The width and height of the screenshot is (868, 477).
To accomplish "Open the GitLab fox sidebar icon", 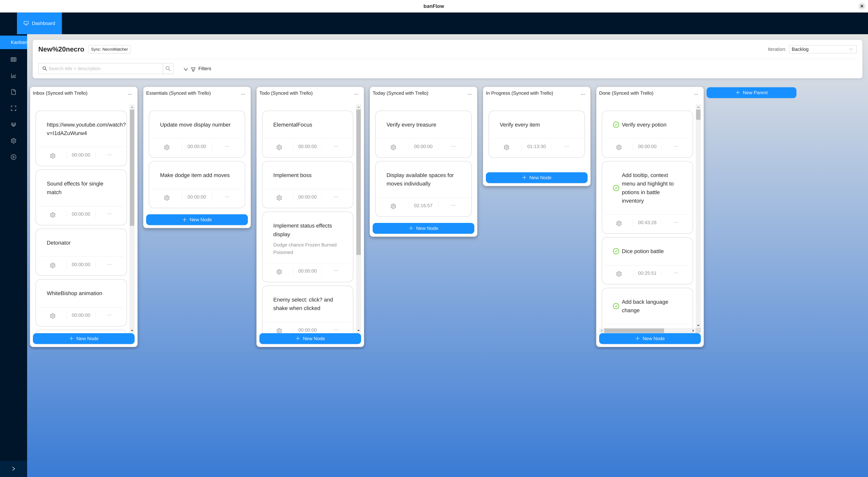I will tap(14, 124).
